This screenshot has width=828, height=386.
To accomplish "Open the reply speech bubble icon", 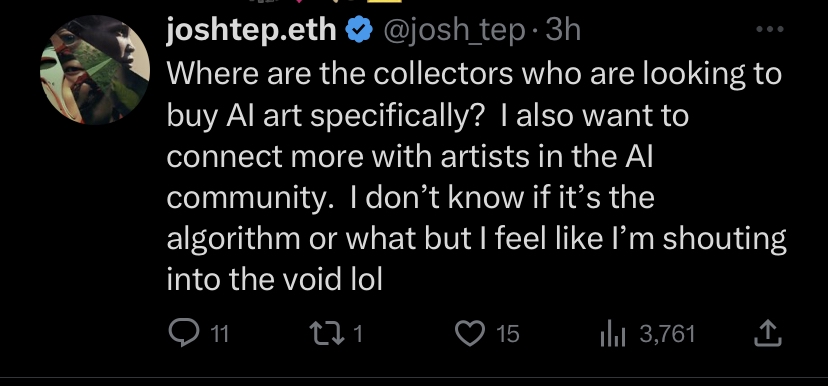I will [x=184, y=334].
